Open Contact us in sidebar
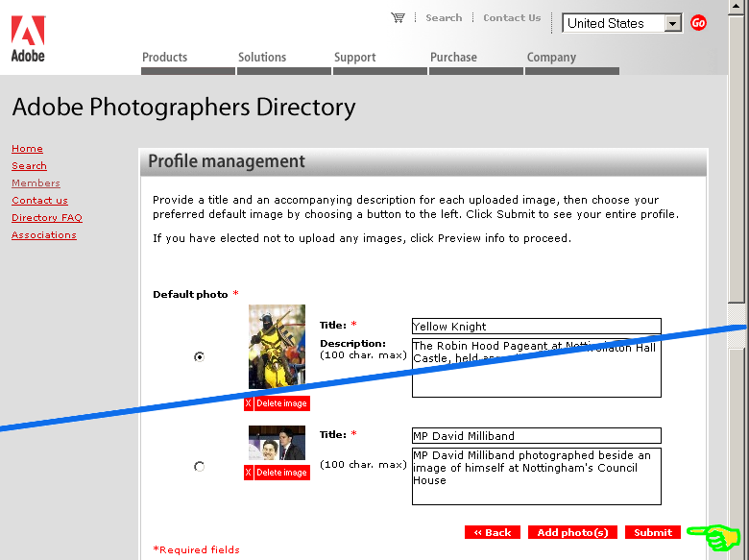 point(39,200)
